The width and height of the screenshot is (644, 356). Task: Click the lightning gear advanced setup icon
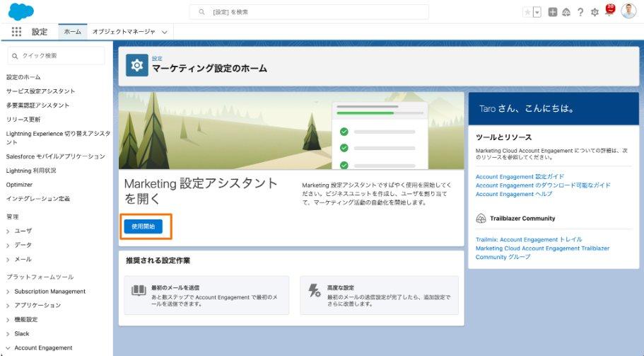pyautogui.click(x=315, y=291)
